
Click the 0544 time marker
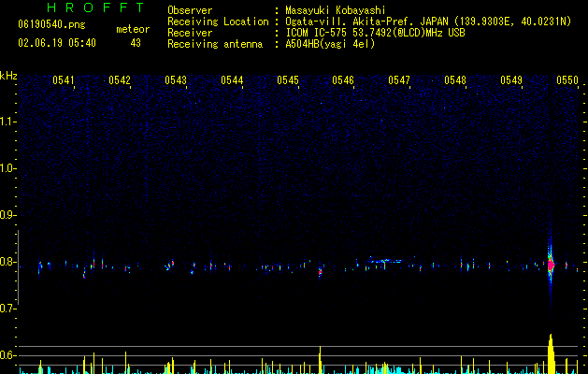232,80
